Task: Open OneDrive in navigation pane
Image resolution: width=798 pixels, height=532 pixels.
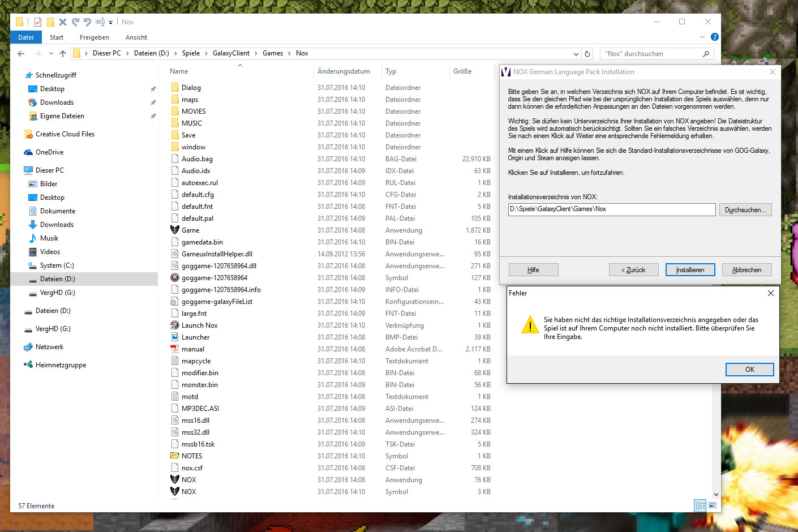Action: coord(49,152)
